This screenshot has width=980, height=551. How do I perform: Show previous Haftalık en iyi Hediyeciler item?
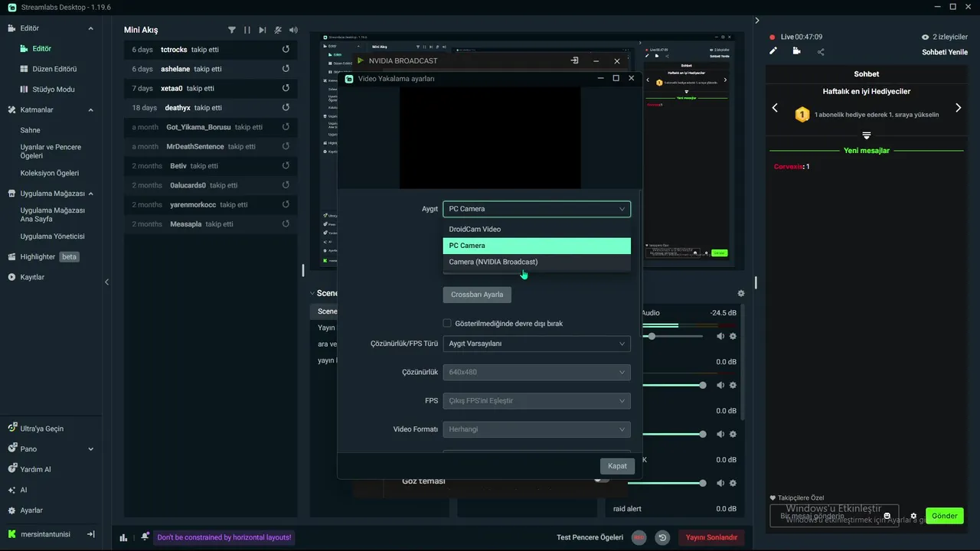[x=775, y=108]
